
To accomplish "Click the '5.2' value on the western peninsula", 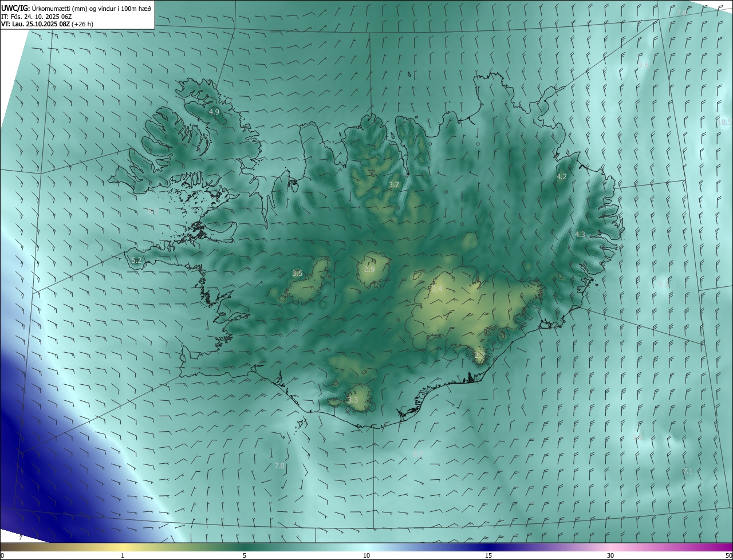I will click(136, 261).
